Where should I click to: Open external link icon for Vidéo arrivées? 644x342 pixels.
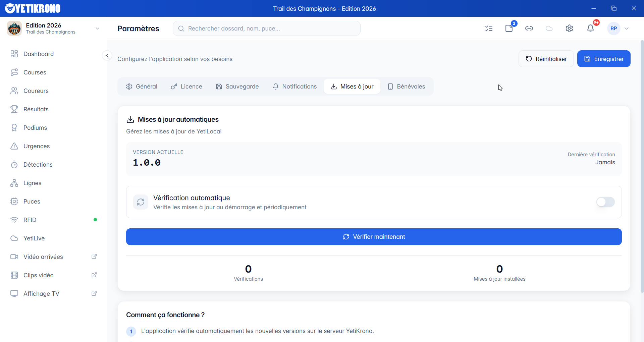94,256
